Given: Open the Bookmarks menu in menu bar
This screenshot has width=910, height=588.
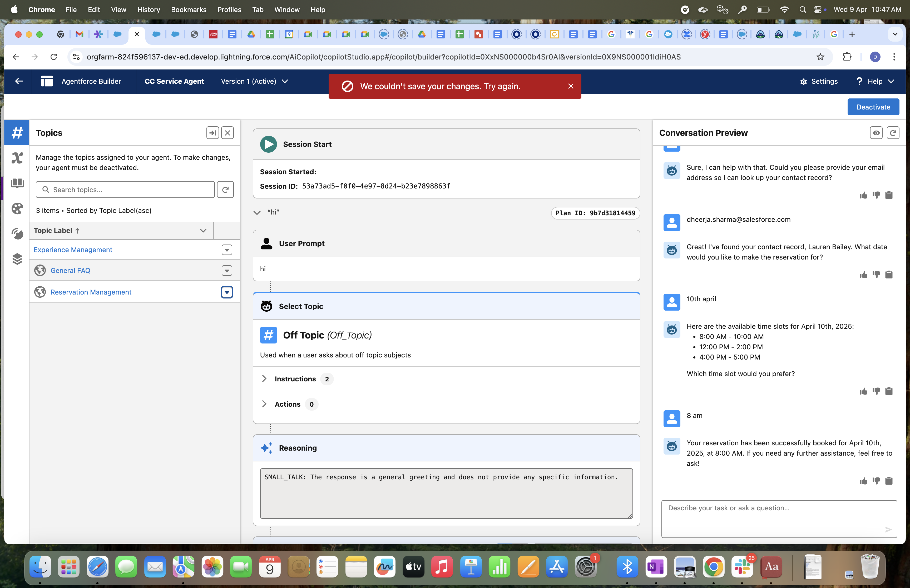Looking at the screenshot, I should [x=188, y=9].
